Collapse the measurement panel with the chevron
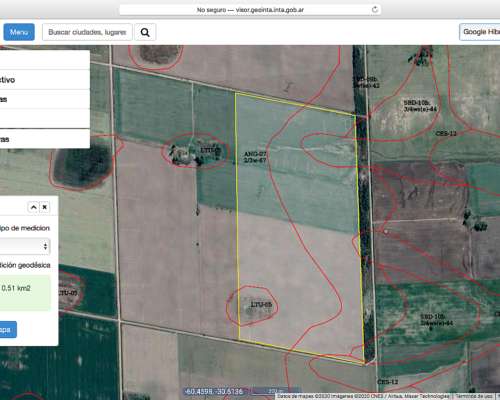 coord(33,207)
